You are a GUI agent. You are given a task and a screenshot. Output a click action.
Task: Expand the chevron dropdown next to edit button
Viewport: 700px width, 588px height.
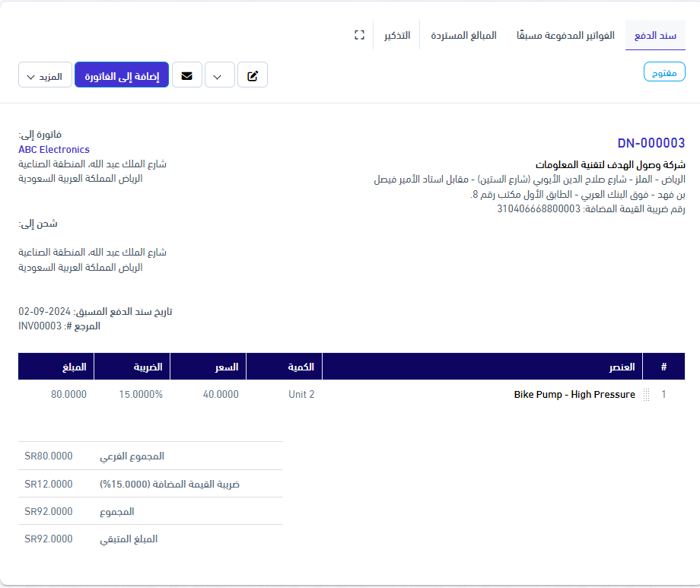220,76
